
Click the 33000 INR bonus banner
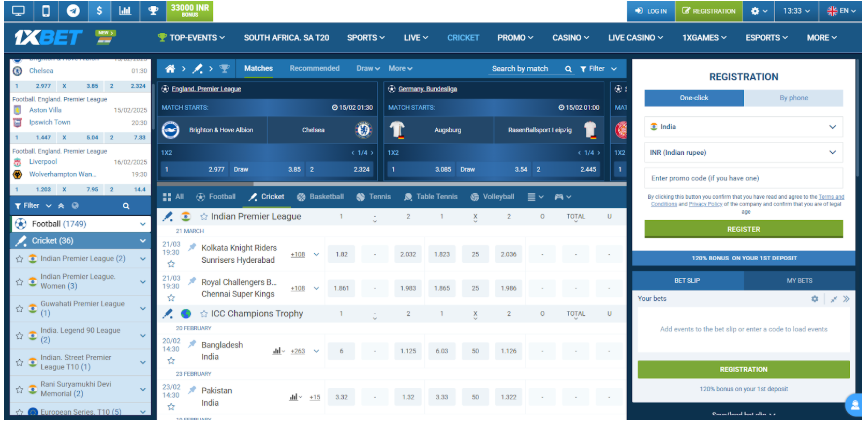(x=190, y=11)
